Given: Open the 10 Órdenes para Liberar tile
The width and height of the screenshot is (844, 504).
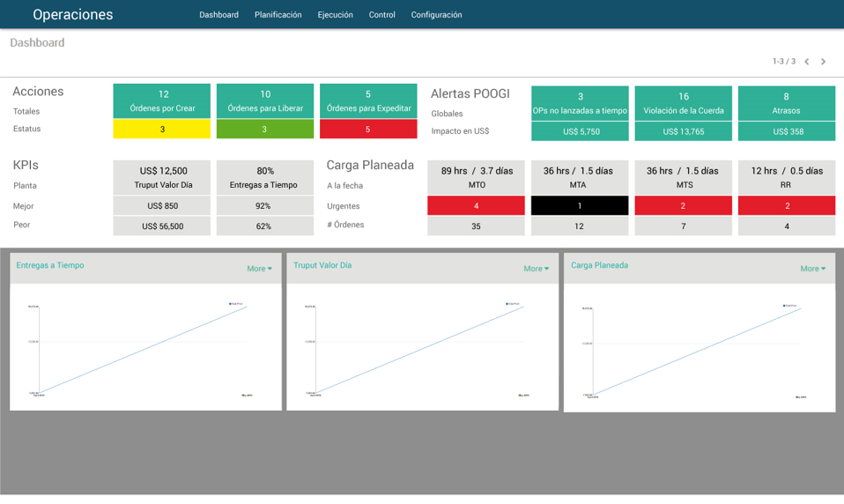Looking at the screenshot, I should click(x=265, y=100).
